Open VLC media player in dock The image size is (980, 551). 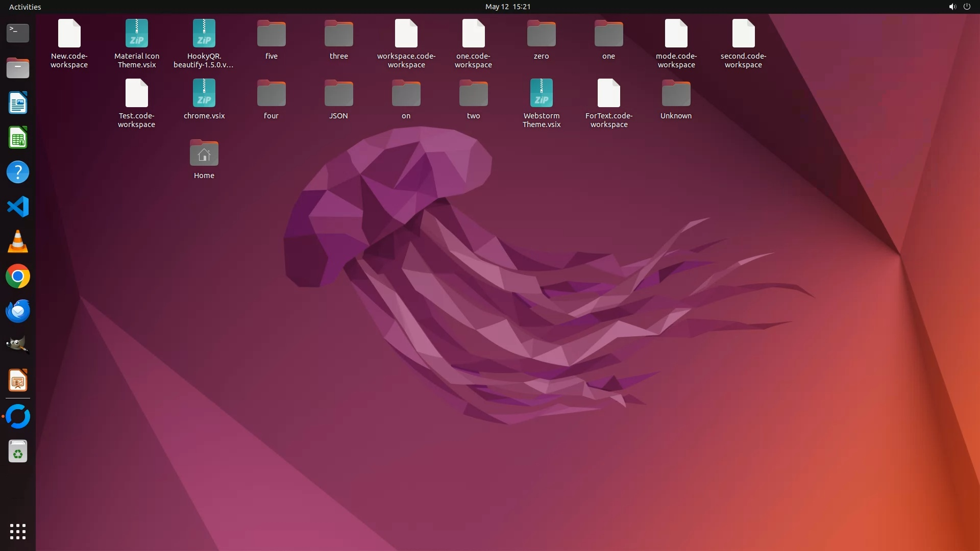pyautogui.click(x=18, y=241)
